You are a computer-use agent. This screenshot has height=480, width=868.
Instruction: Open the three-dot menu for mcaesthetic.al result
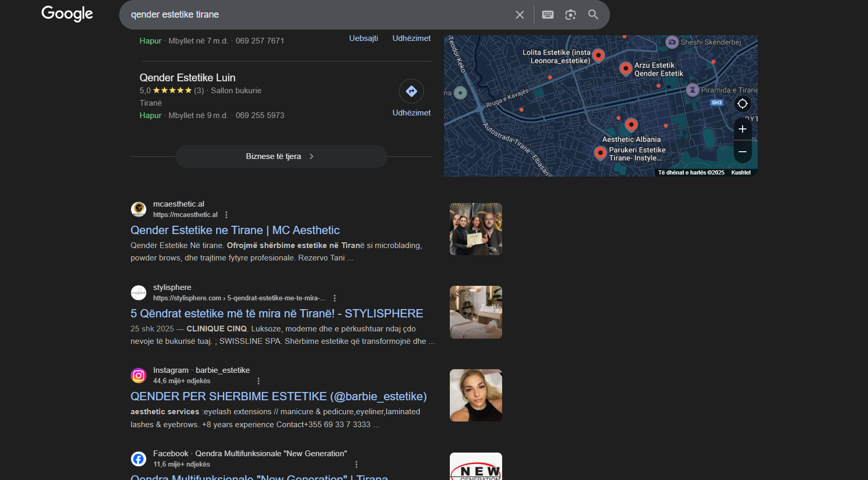[226, 214]
